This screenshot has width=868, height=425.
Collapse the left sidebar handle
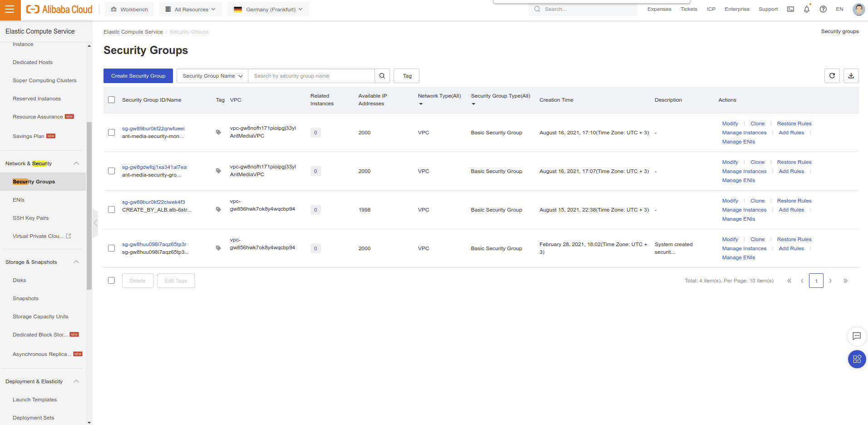(95, 223)
